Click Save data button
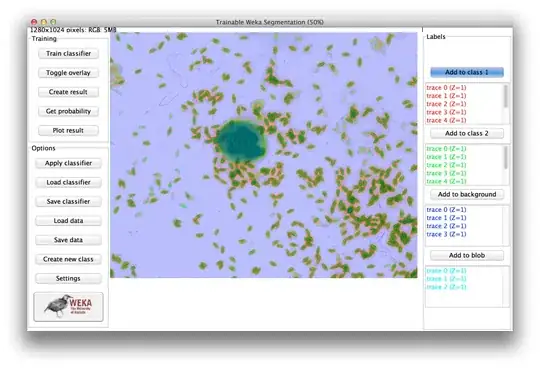The width and height of the screenshot is (540, 369). pos(69,240)
